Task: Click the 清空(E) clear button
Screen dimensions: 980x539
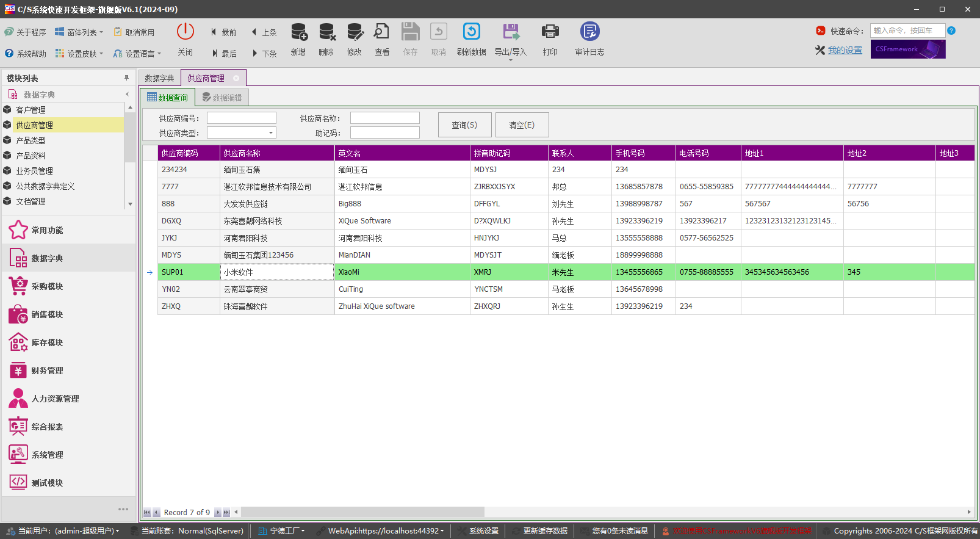Action: (522, 125)
